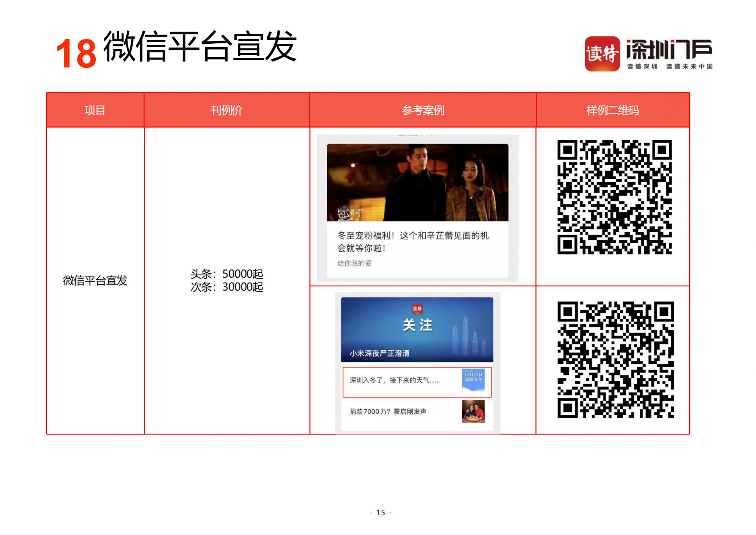The width and height of the screenshot is (756, 535).
Task: Open 捐款7000万？霍启刚发声 article
Action: [x=388, y=411]
